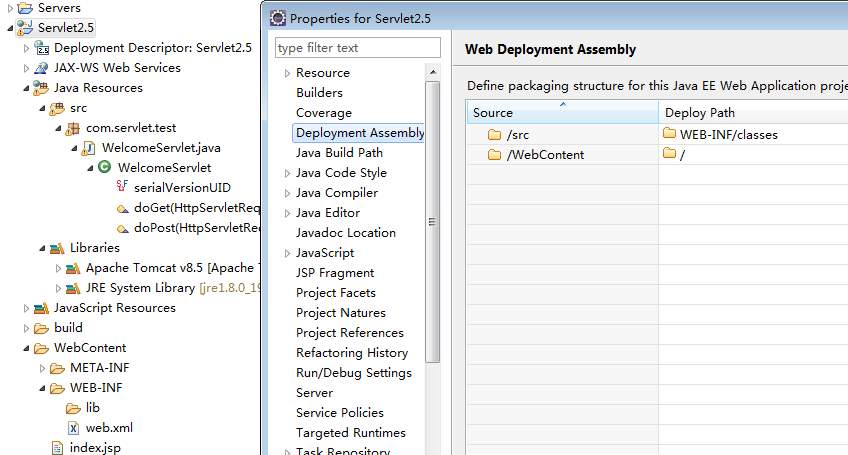Expand the build folder node
Image resolution: width=848 pixels, height=455 pixels.
26,328
